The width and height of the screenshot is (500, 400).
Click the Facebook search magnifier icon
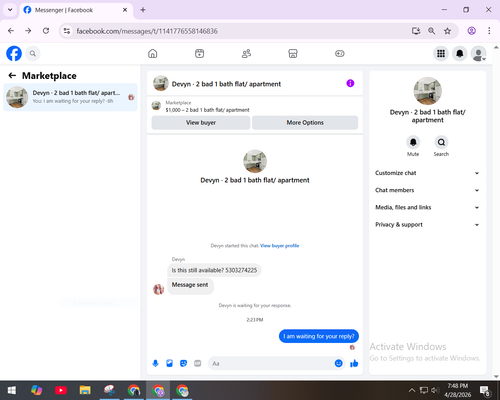tap(33, 53)
